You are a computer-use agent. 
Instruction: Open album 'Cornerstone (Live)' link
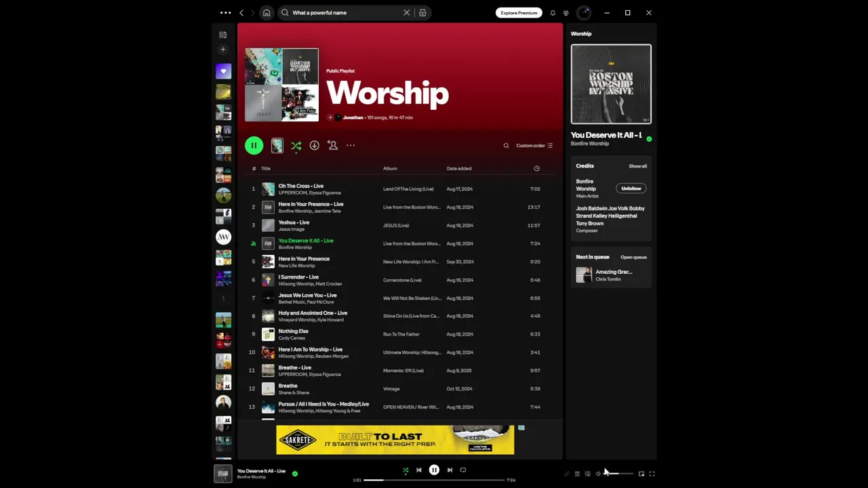click(x=402, y=280)
